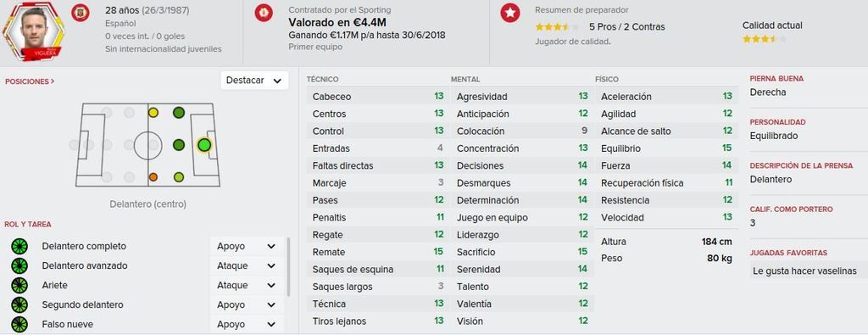The height and width of the screenshot is (335, 868).
Task: Click the Remate attribute row
Action: click(378, 252)
